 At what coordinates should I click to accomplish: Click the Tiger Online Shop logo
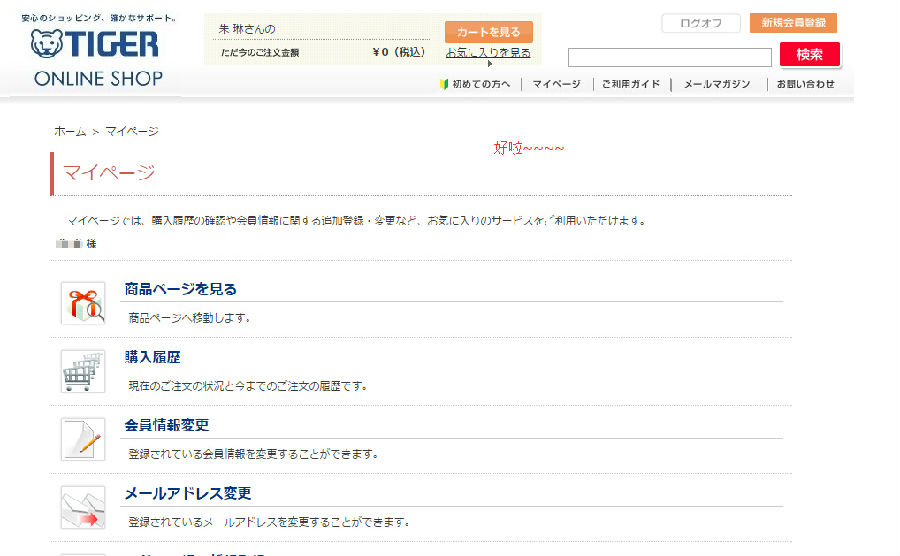96,53
